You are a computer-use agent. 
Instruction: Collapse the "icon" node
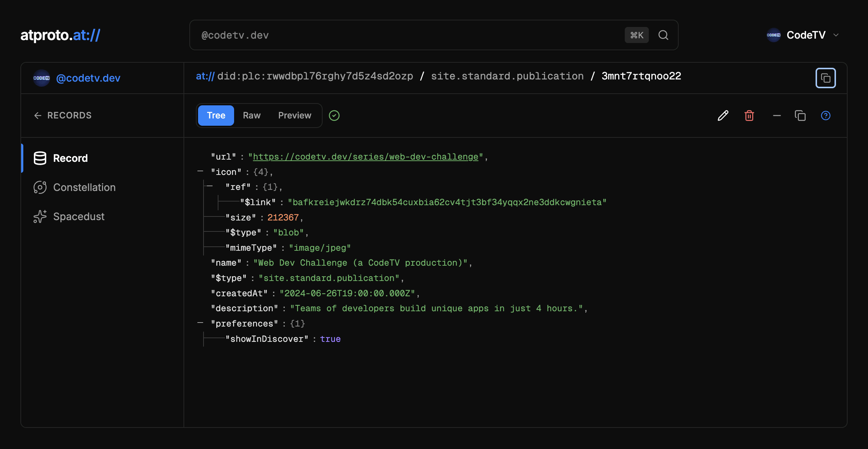200,171
